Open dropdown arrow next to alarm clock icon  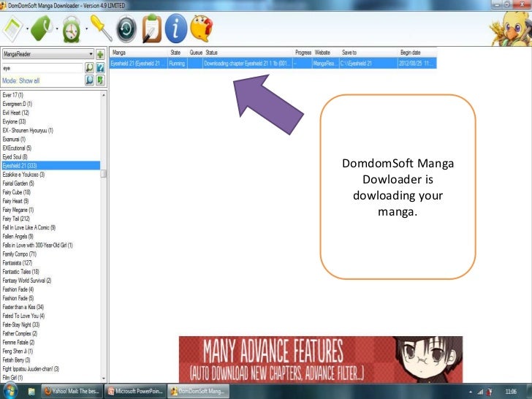86,29
